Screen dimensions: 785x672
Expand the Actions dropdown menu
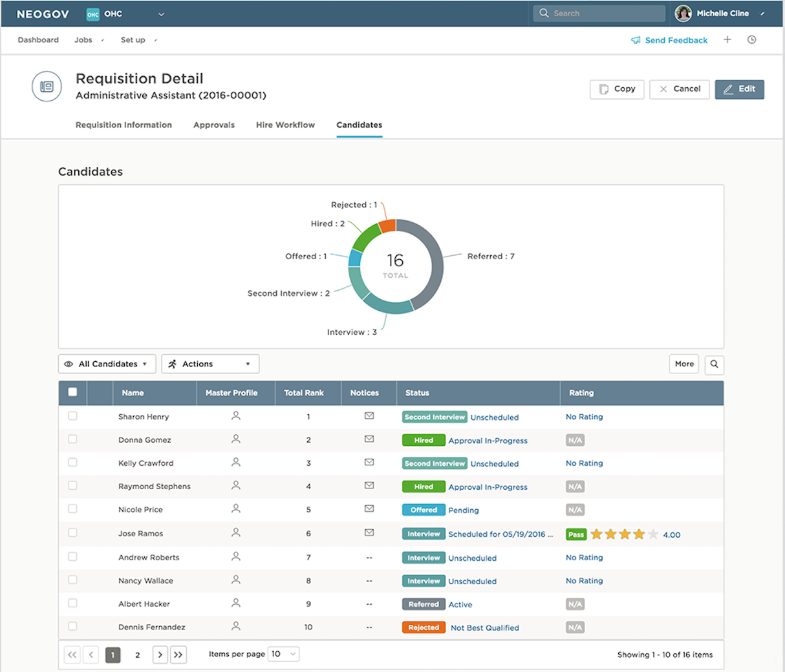[210, 364]
